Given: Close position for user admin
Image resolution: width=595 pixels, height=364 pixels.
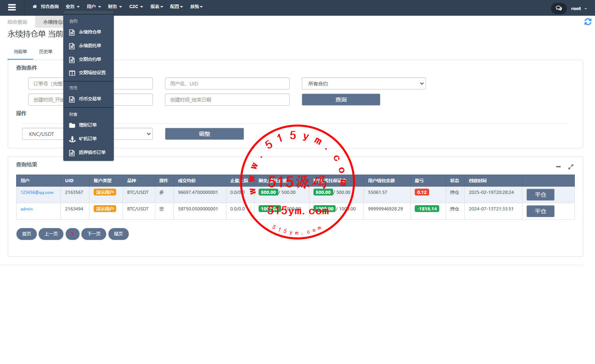Looking at the screenshot, I should (x=540, y=211).
